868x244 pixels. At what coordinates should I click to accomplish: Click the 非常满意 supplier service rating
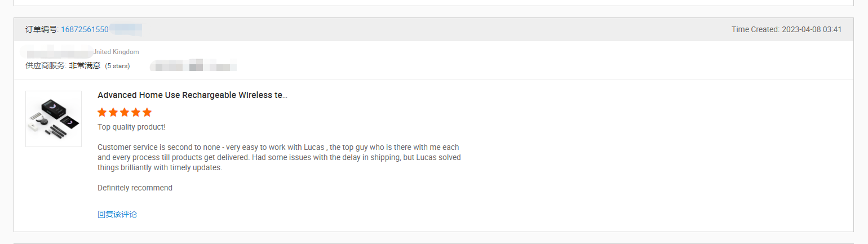click(85, 65)
